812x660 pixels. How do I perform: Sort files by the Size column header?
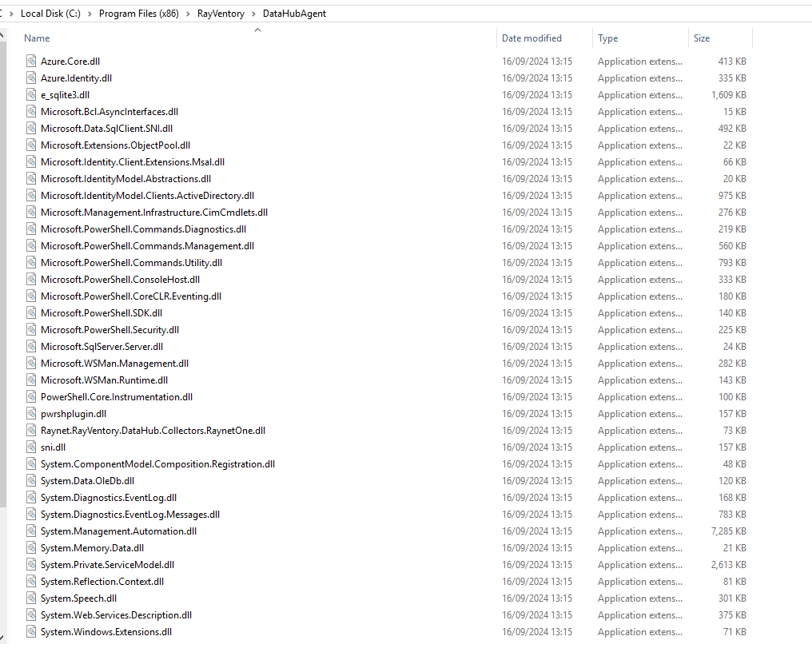coord(702,38)
